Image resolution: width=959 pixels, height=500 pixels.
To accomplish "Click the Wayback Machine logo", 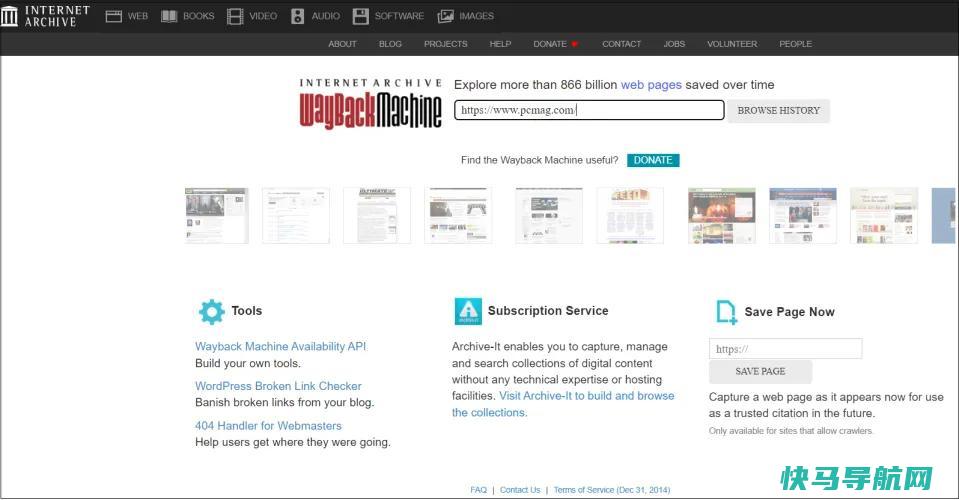I will coord(370,104).
